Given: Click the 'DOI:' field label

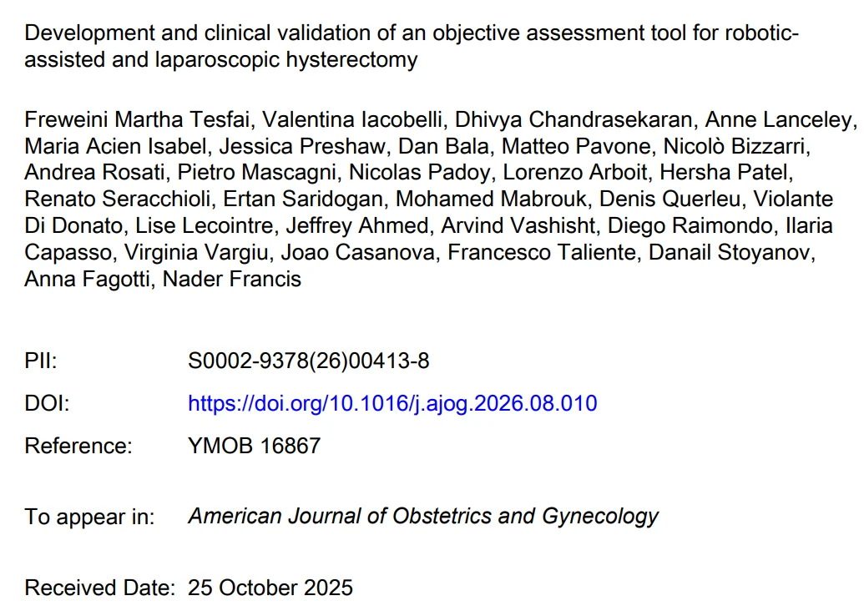Looking at the screenshot, I should pos(47,403).
